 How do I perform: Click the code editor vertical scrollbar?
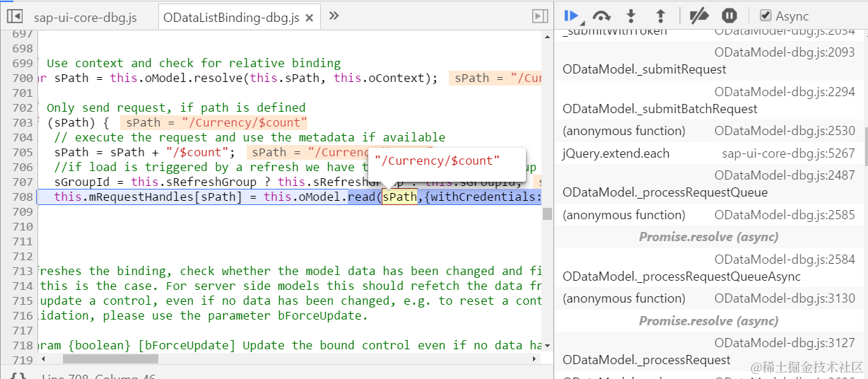547,214
